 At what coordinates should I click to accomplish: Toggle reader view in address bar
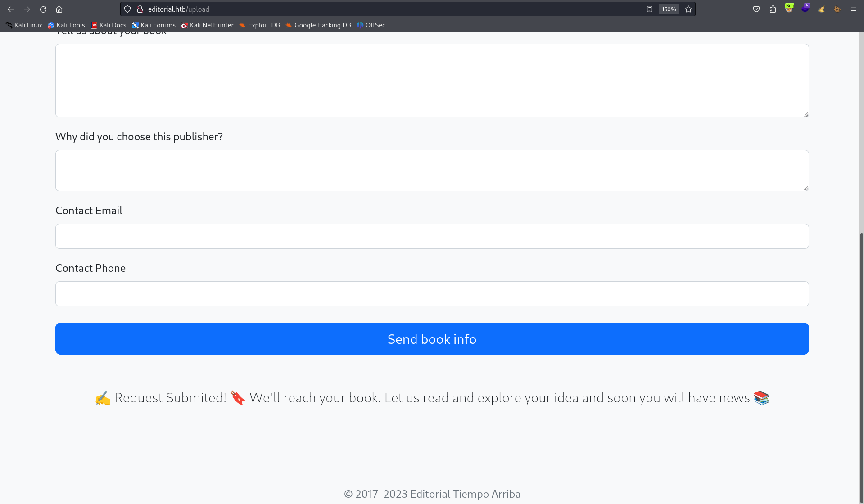tap(650, 9)
